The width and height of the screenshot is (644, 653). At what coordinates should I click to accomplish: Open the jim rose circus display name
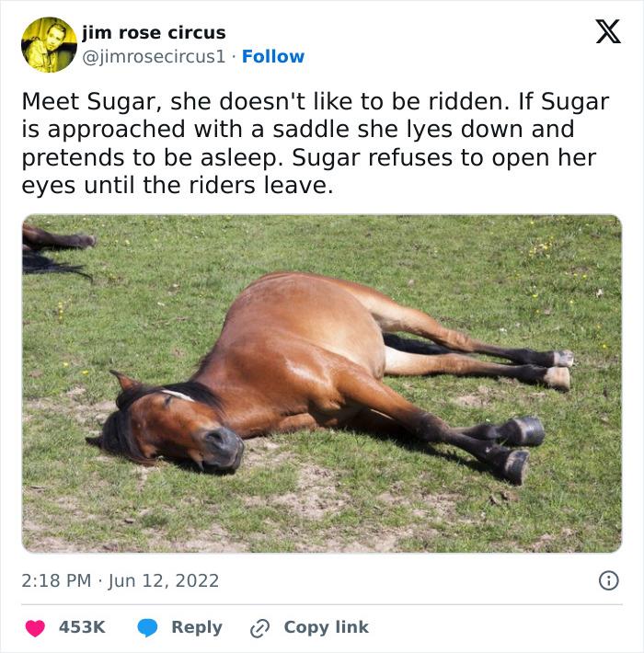click(x=154, y=33)
